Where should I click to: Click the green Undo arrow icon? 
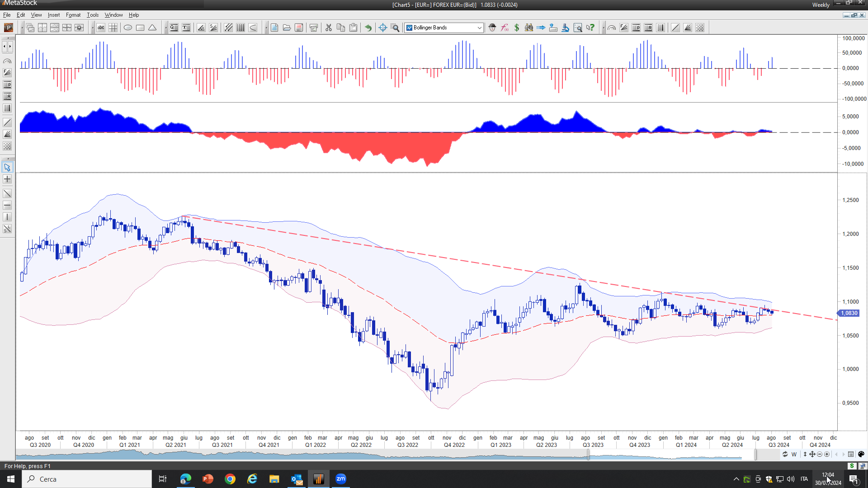point(368,28)
